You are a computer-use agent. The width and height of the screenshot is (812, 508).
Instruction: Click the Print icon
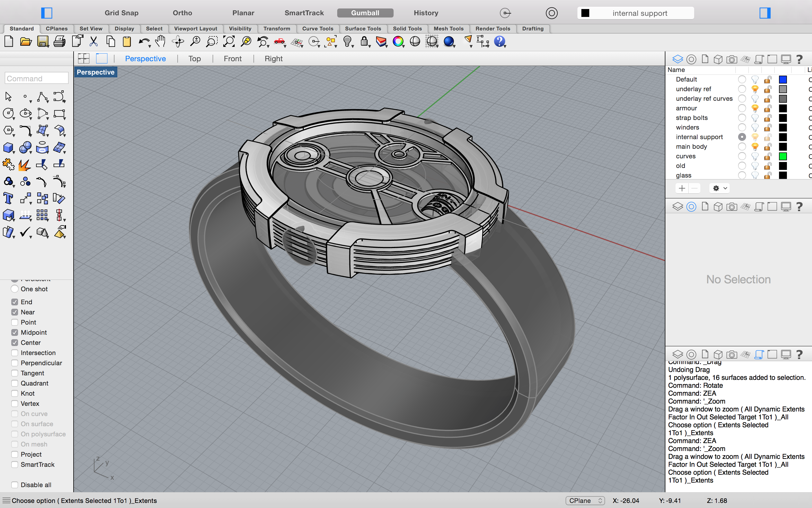point(59,42)
